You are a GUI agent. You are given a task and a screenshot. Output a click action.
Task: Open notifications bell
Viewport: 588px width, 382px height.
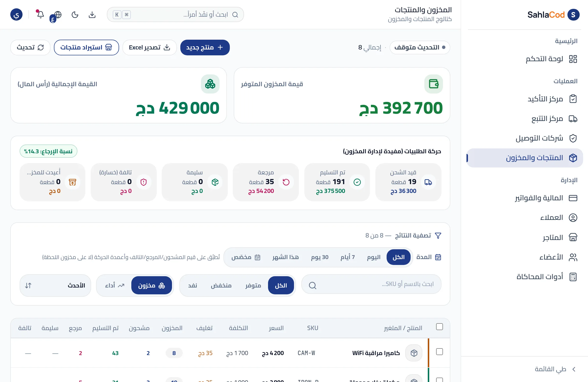(x=40, y=14)
